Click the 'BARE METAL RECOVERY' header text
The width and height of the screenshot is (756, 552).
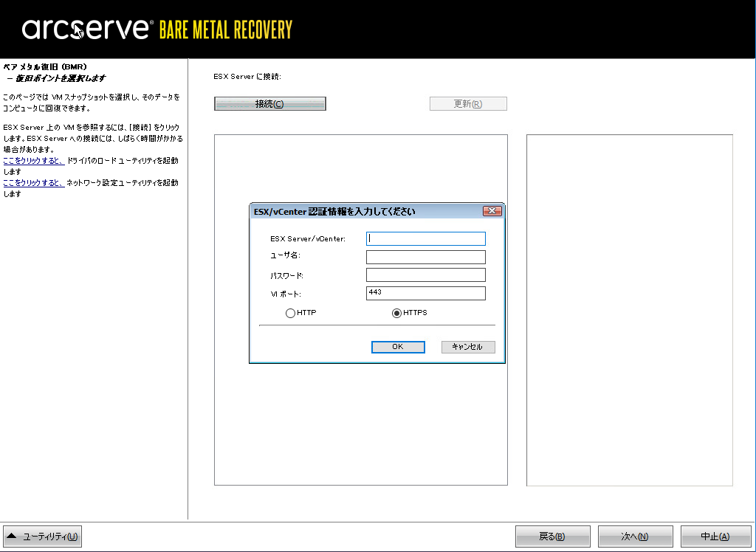[x=226, y=30]
